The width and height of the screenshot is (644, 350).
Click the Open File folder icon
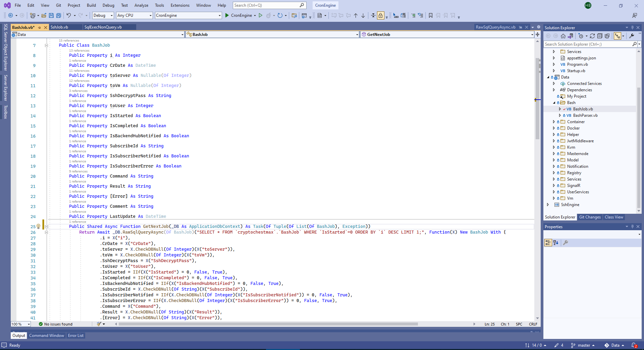pos(44,15)
